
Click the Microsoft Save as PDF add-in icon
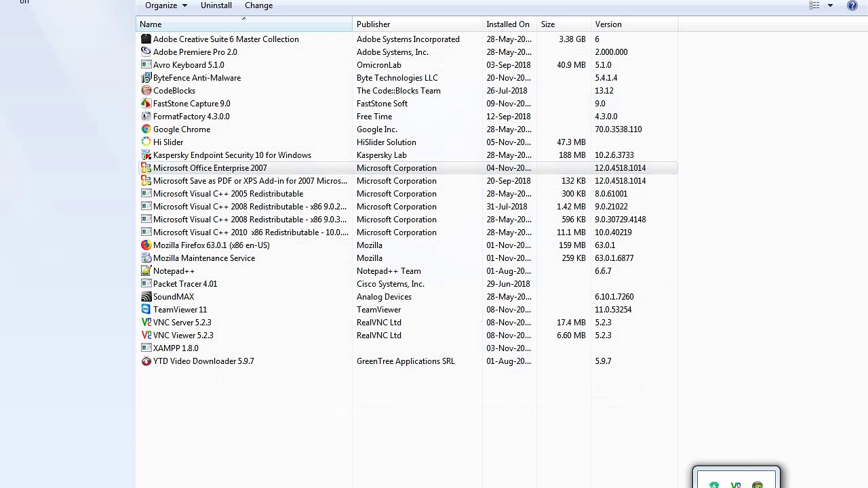[x=146, y=181]
